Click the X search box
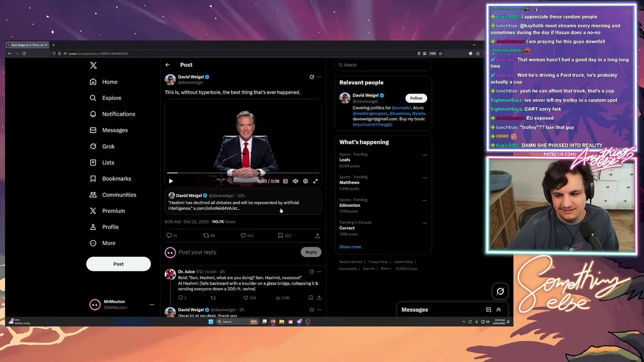This screenshot has width=644, height=362. [383, 65]
